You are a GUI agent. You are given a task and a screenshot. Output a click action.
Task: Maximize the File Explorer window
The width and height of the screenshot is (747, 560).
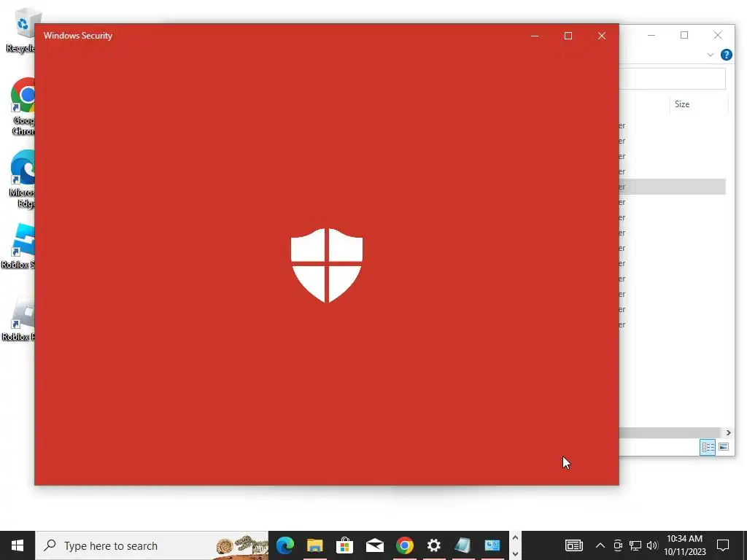point(684,35)
